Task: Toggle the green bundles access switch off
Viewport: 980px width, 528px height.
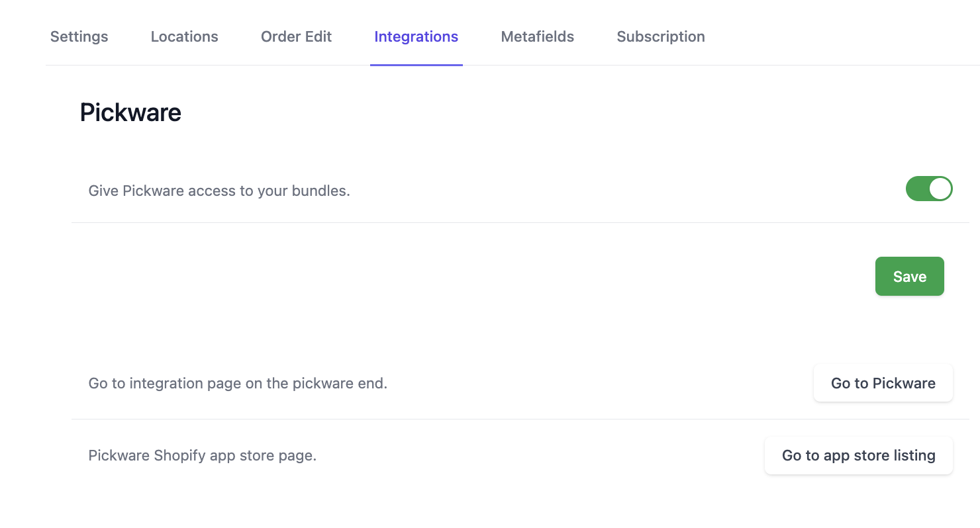Action: (929, 189)
